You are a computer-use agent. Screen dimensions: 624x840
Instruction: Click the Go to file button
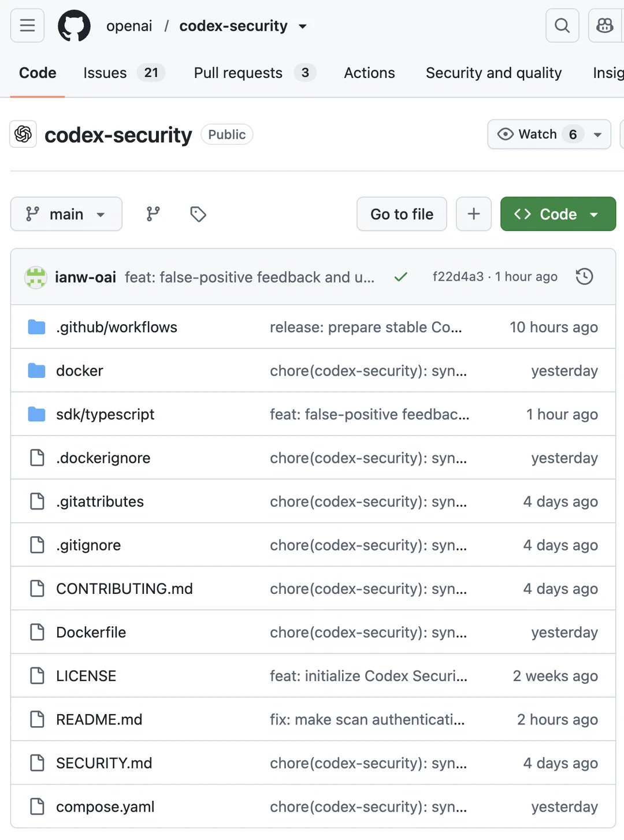402,214
